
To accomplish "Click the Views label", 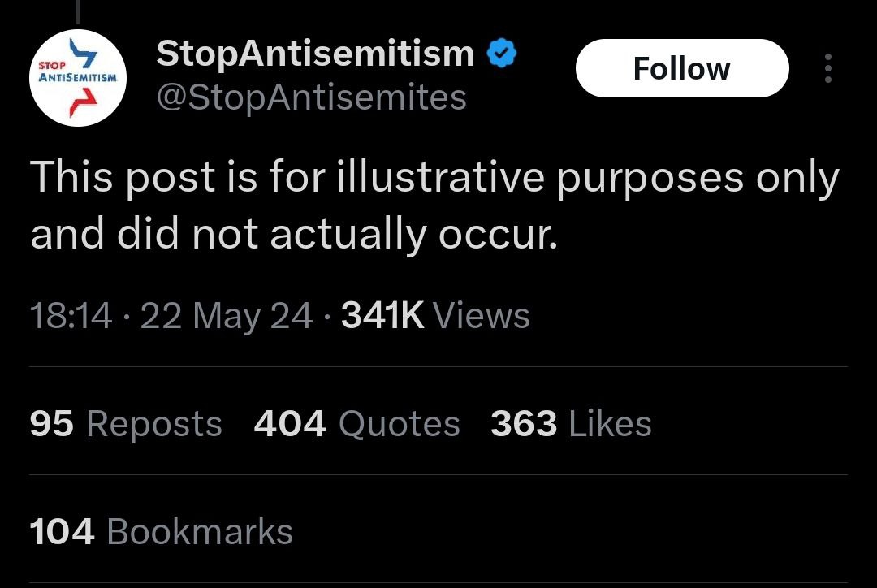I will (482, 316).
